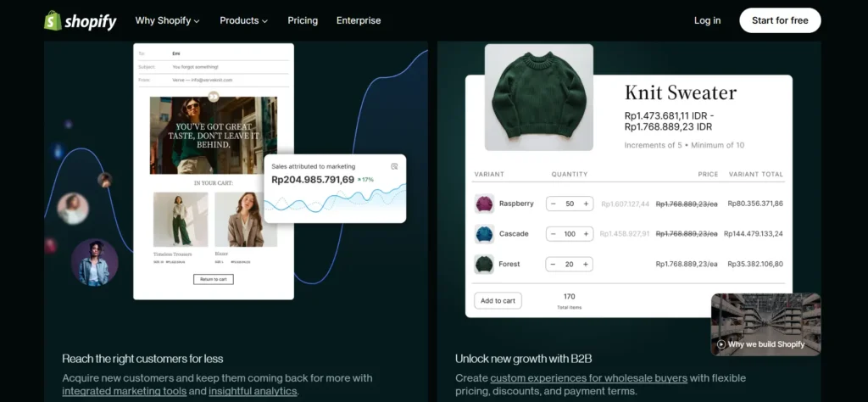Expand the Products dropdown menu
The width and height of the screenshot is (868, 402).
point(243,20)
